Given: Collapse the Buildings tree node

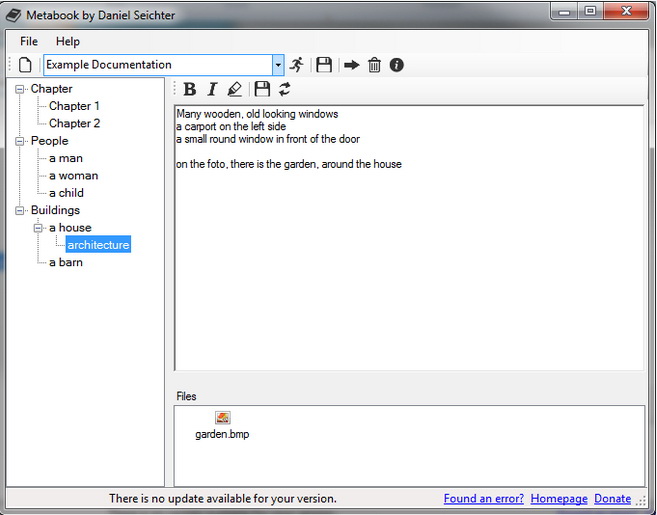Looking at the screenshot, I should [x=20, y=210].
